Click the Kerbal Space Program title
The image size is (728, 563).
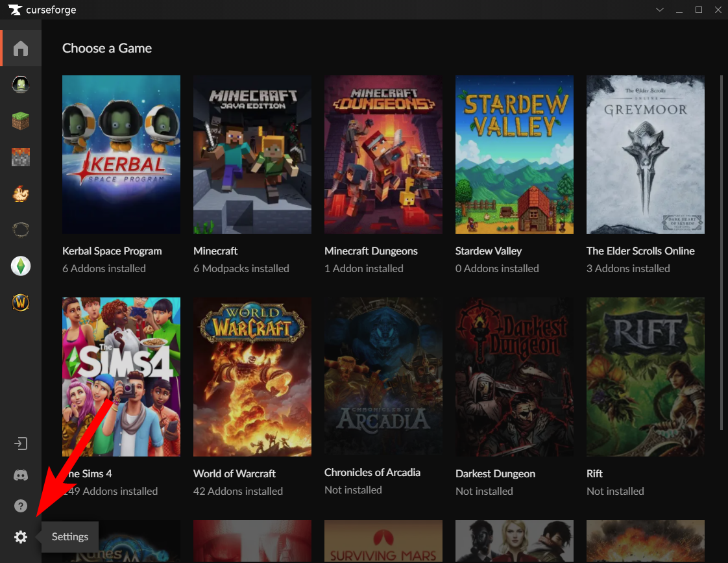pos(112,251)
